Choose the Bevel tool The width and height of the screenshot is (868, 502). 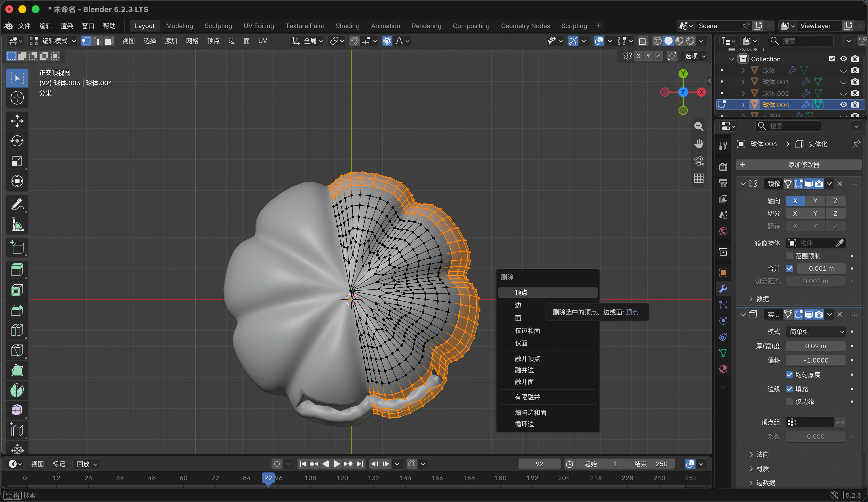tap(17, 310)
